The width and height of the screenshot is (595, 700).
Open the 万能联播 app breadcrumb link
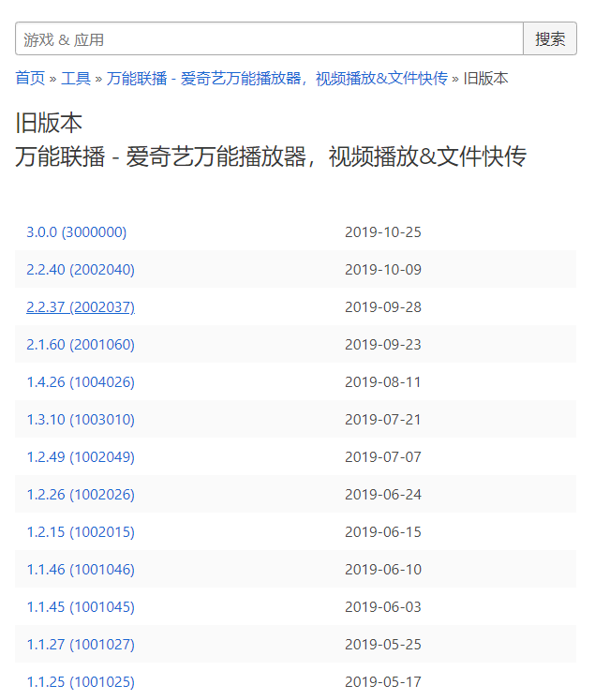point(277,79)
